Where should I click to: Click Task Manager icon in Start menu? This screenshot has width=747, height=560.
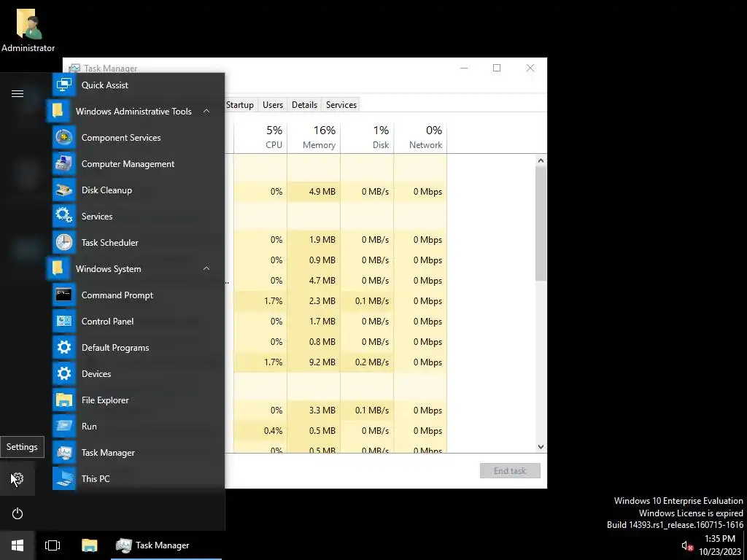point(64,452)
